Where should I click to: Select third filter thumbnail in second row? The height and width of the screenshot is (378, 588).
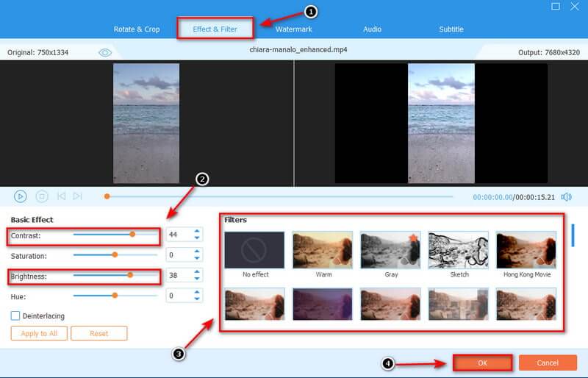tap(390, 304)
